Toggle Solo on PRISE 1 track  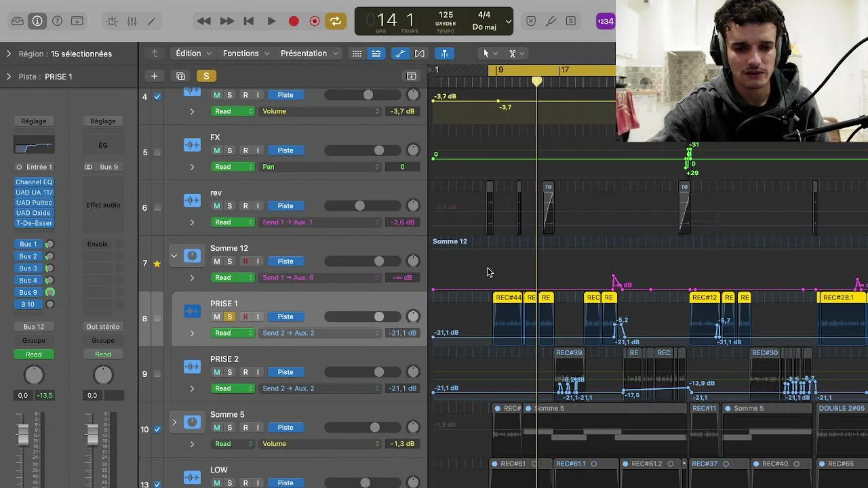(x=229, y=317)
